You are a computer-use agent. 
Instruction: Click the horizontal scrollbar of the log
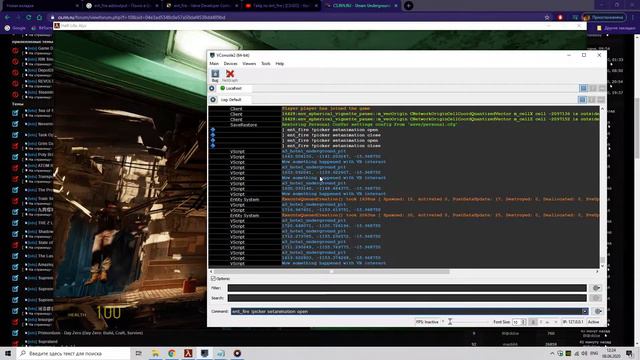tap(331, 271)
